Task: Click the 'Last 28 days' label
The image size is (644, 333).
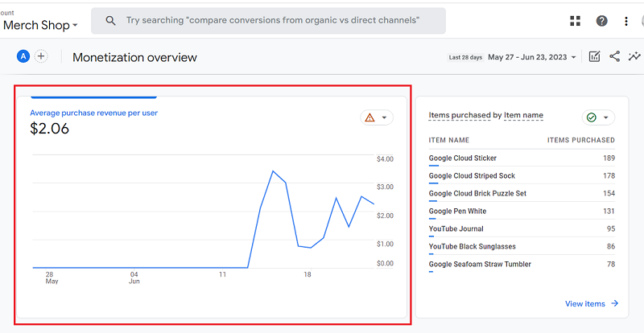Action: [465, 57]
